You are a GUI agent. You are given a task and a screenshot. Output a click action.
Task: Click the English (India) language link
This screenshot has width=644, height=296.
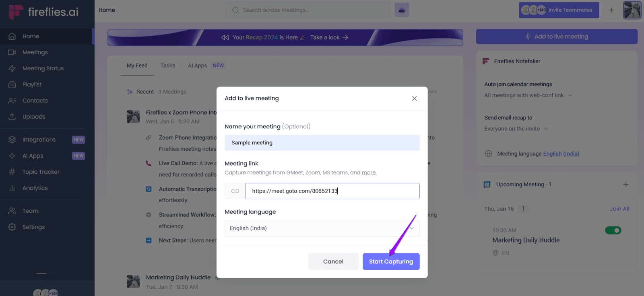pos(561,154)
